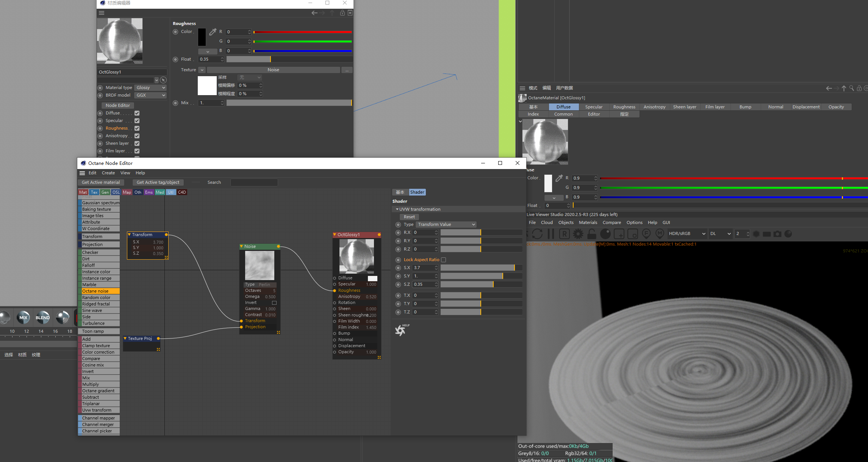Toggle the Invert checkbox on the Noise node
Screen dimensions: 868x462
pos(274,302)
